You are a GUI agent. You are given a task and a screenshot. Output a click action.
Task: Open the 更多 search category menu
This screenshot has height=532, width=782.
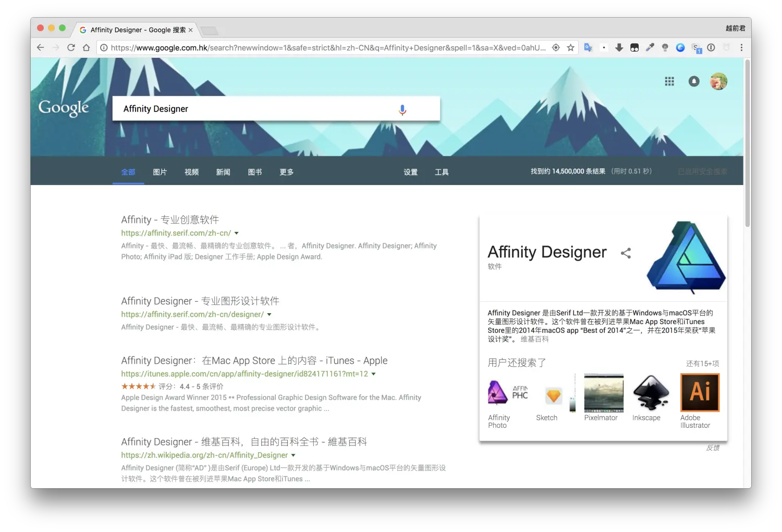point(287,172)
